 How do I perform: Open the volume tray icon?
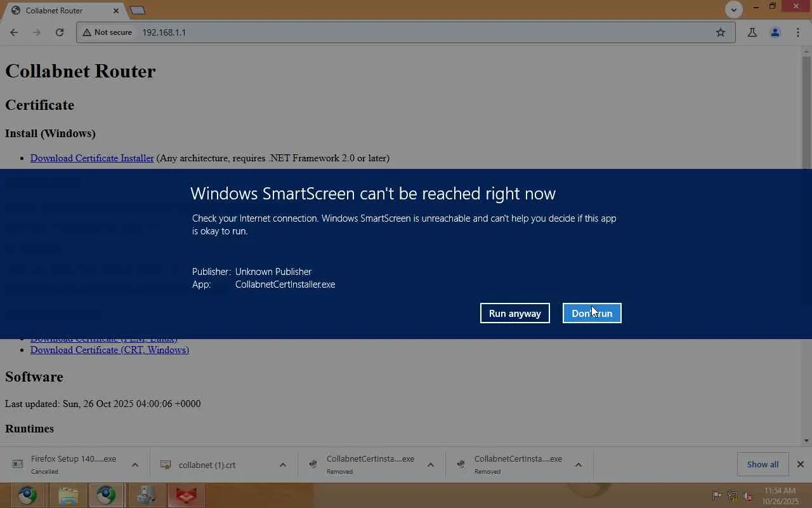pos(748,495)
